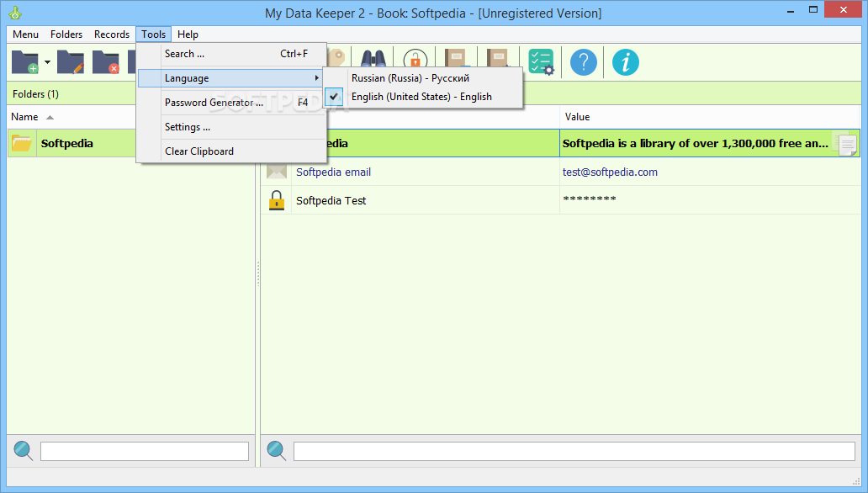Image resolution: width=868 pixels, height=493 pixels.
Task: Click the magnifier icon beside the records search box
Action: point(276,451)
